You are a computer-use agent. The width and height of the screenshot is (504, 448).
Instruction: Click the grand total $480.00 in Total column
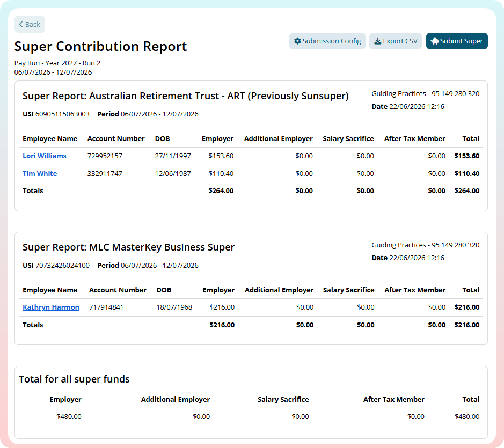click(x=467, y=417)
